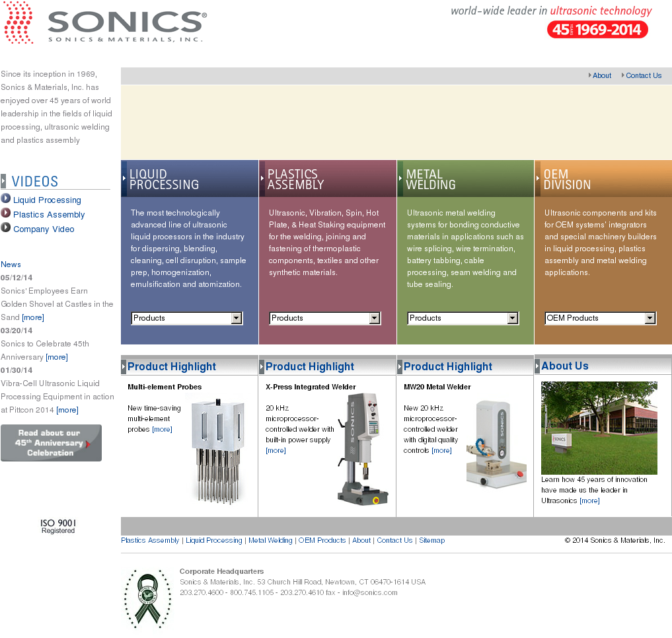Screen dimensions: 672x638
Task: Click the 01/30/14 news date
Action: tap(17, 370)
